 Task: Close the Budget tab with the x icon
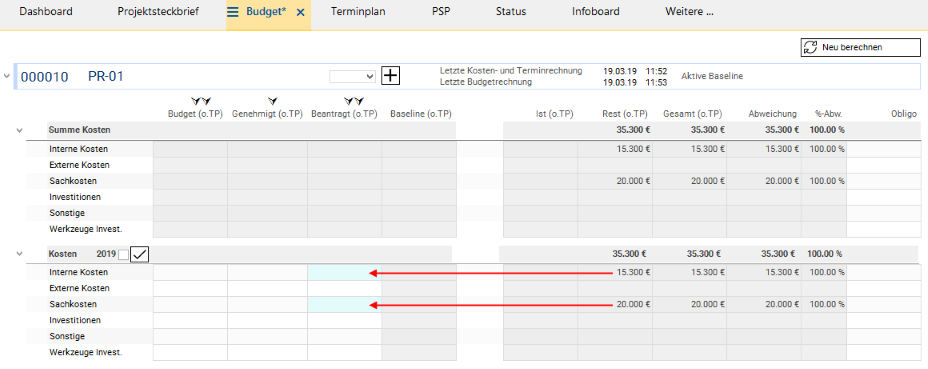click(x=300, y=12)
